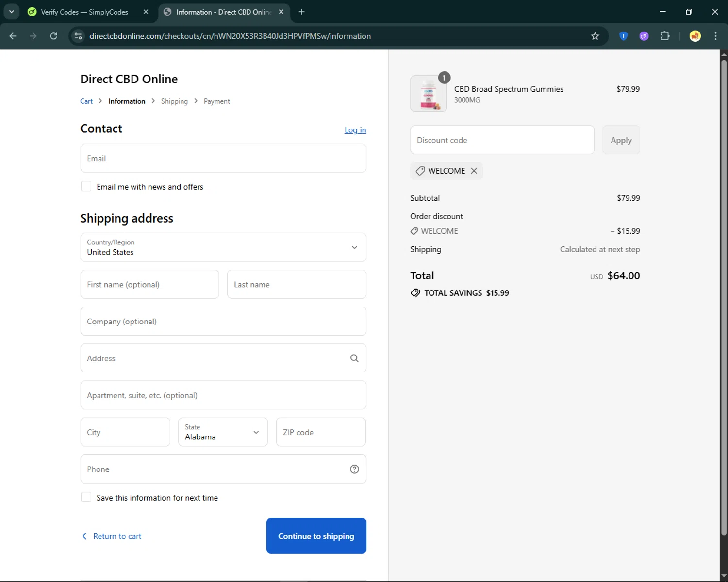Click the address search magnifier icon

pos(354,358)
